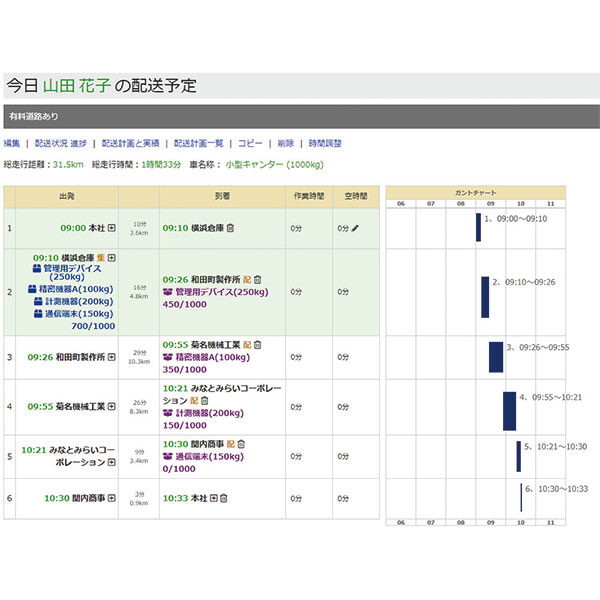Click load value 350/1000
The height and width of the screenshot is (600, 600).
tap(184, 369)
